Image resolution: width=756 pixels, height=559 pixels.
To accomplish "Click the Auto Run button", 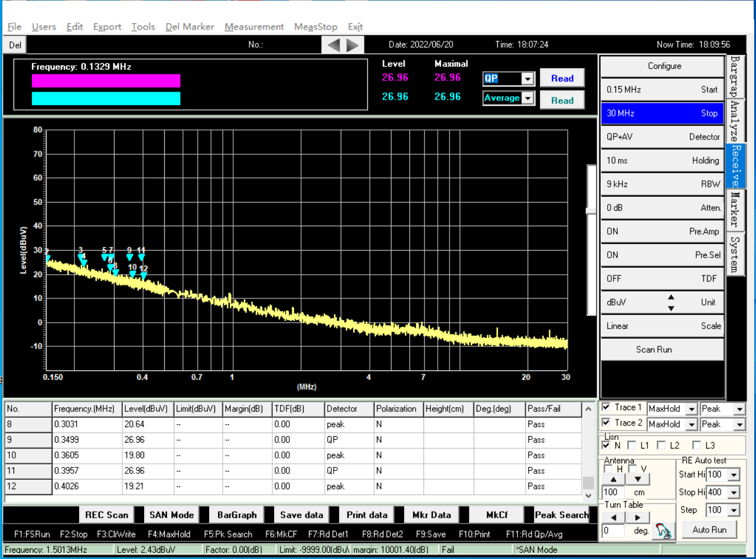I will (x=711, y=529).
